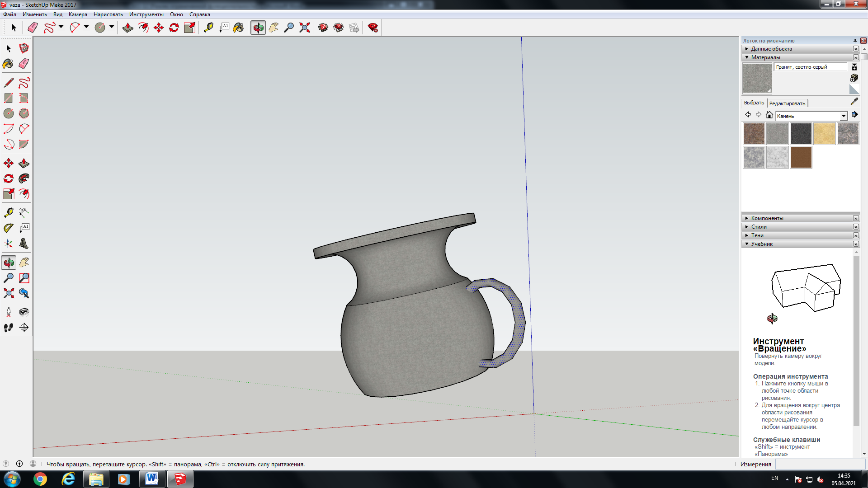Open the 'Камера' menu

(78, 14)
